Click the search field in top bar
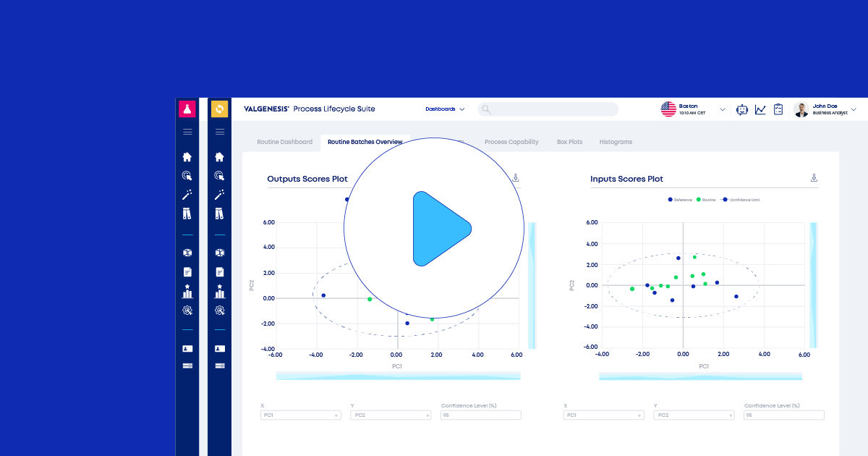The width and height of the screenshot is (868, 456). [548, 109]
